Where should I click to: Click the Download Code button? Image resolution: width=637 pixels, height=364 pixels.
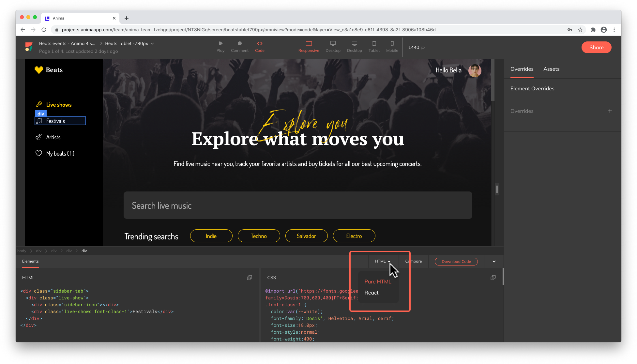(x=456, y=261)
